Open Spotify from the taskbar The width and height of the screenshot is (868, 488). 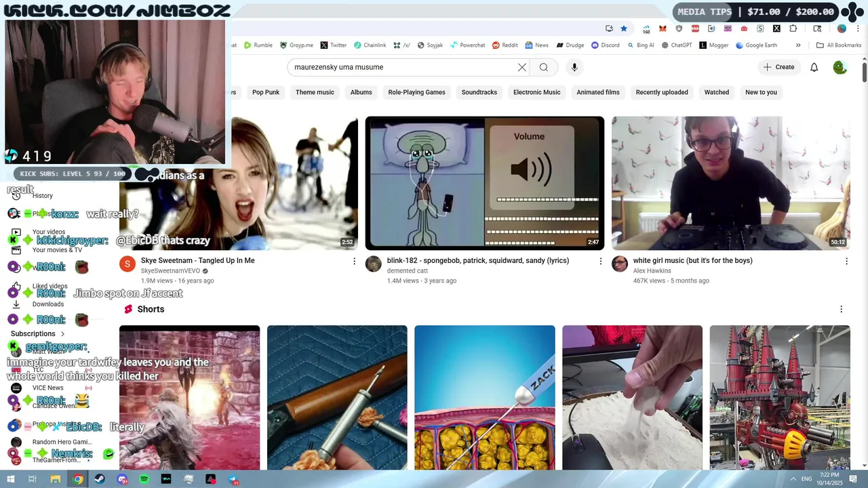tap(144, 479)
